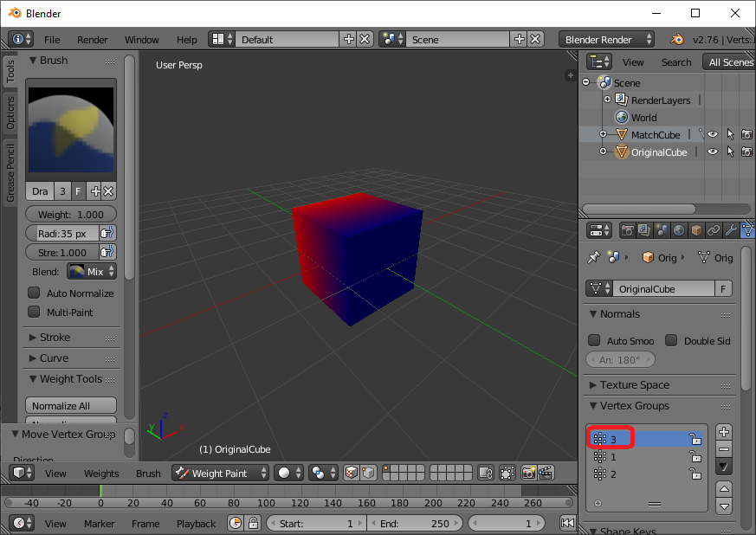The image size is (756, 535).
Task: Open the Weights menu in 3D header
Action: click(x=101, y=474)
